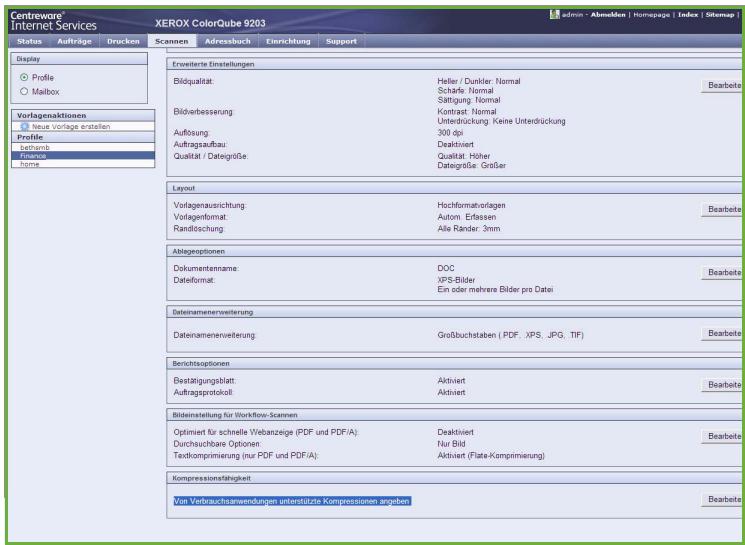Click the Kompressionsfähigkeit section header
Screen dimensions: 745x545
coord(454,478)
